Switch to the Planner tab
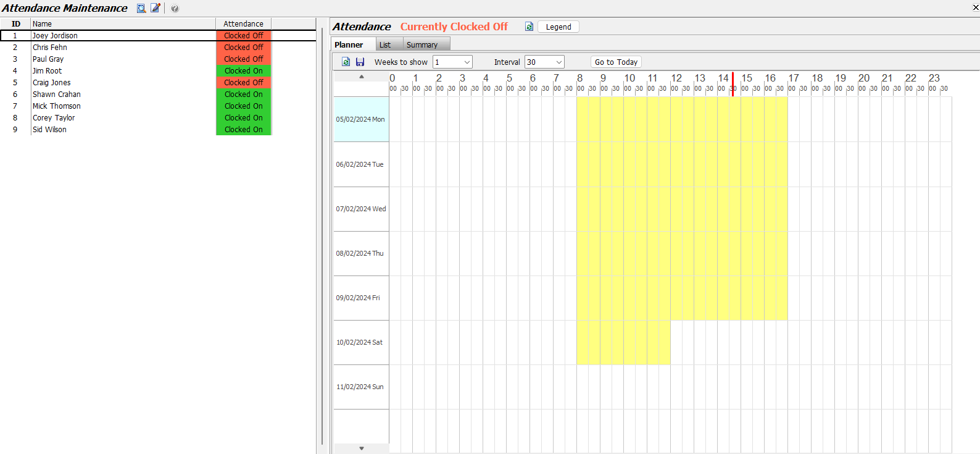The width and height of the screenshot is (980, 454). tap(354, 44)
